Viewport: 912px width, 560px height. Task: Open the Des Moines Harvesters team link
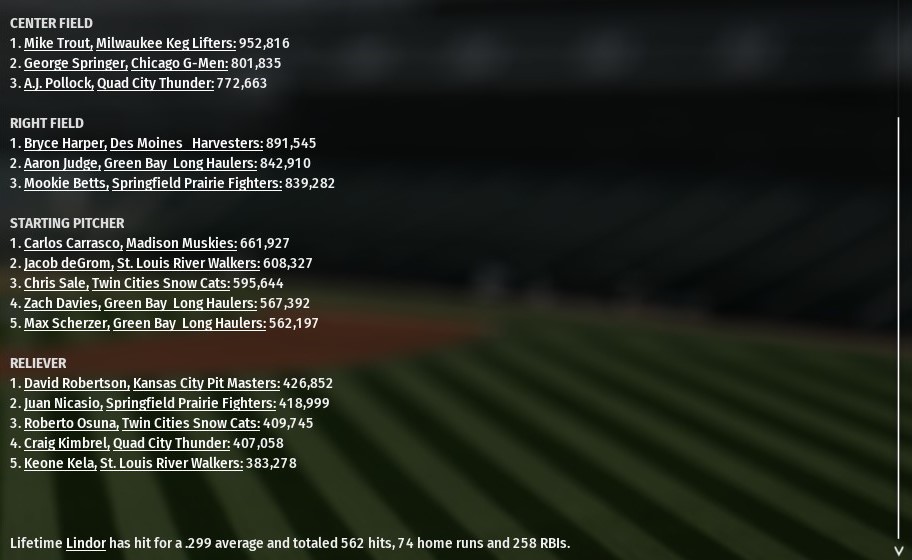[186, 143]
